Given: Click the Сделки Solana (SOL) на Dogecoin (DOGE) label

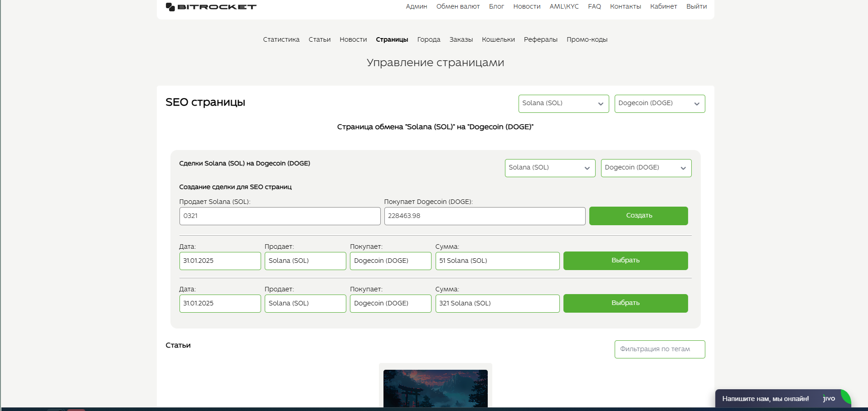Looking at the screenshot, I should click(245, 164).
